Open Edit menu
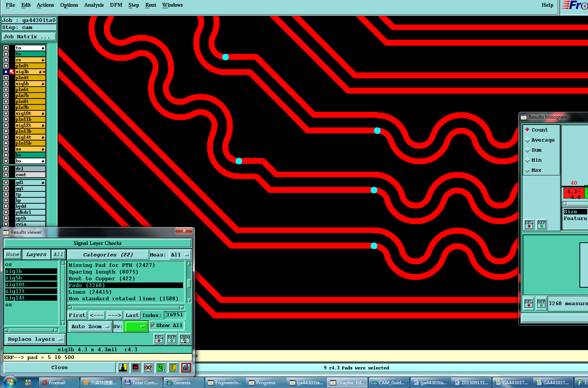 coord(26,5)
